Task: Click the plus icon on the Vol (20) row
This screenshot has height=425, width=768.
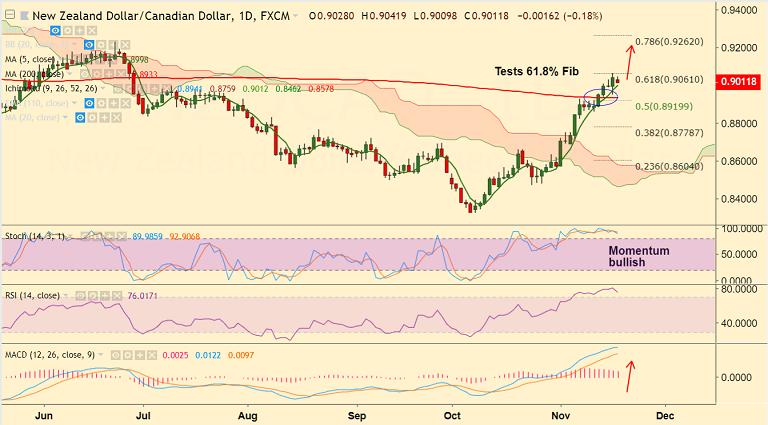Action: click(79, 30)
